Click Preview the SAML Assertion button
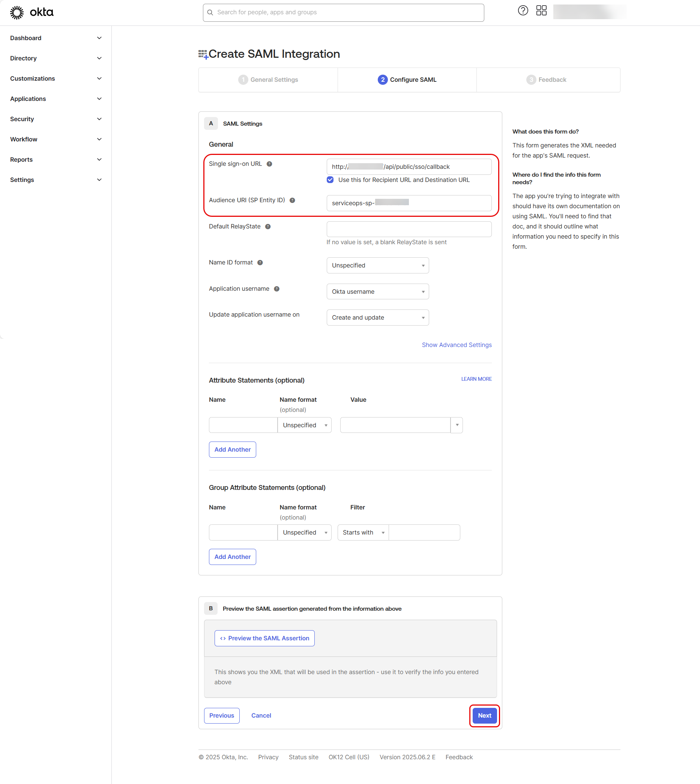Image resolution: width=700 pixels, height=784 pixels. tap(264, 638)
